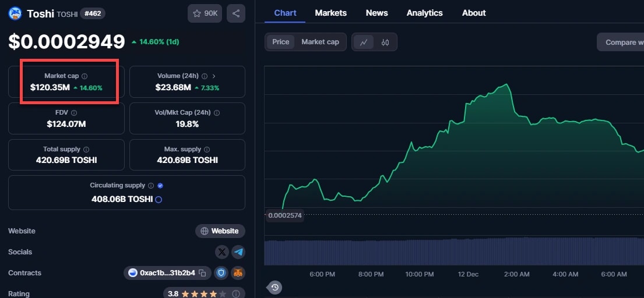The image size is (644, 298).
Task: Select the Price chart toggle
Action: 280,42
